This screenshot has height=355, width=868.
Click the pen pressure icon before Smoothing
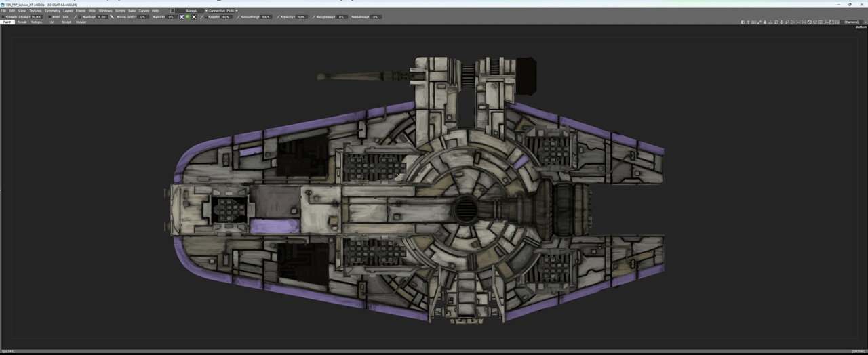(239, 17)
